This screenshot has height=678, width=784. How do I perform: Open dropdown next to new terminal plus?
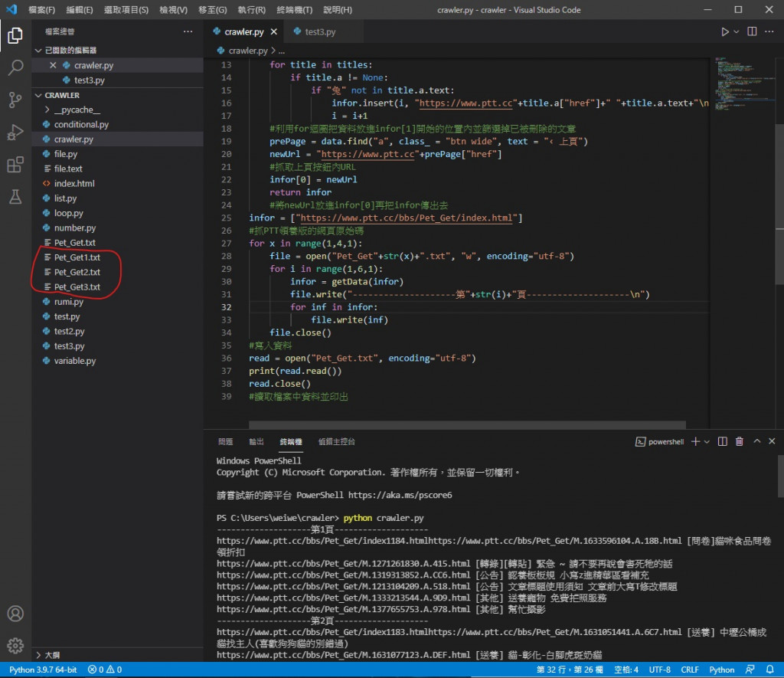click(x=707, y=442)
